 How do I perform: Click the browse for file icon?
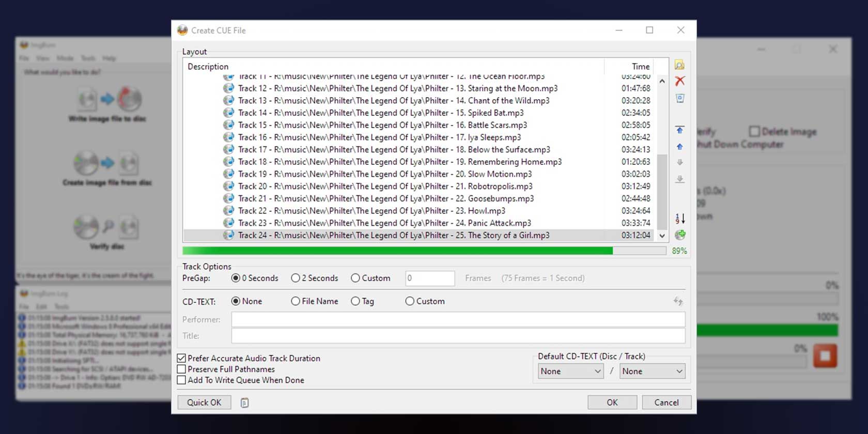679,65
